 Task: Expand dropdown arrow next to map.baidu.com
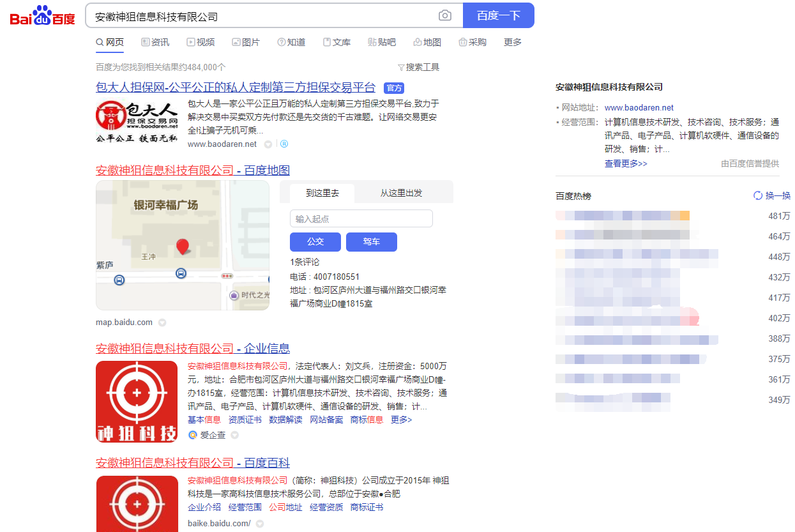162,323
